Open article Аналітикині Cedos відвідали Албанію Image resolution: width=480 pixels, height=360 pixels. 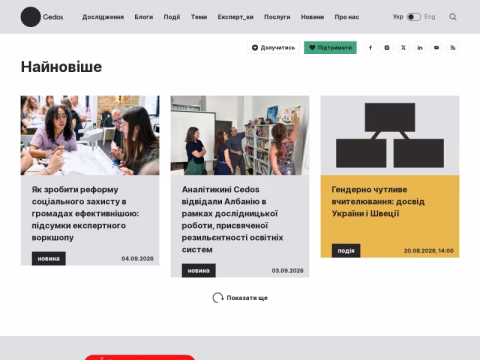[x=232, y=219]
